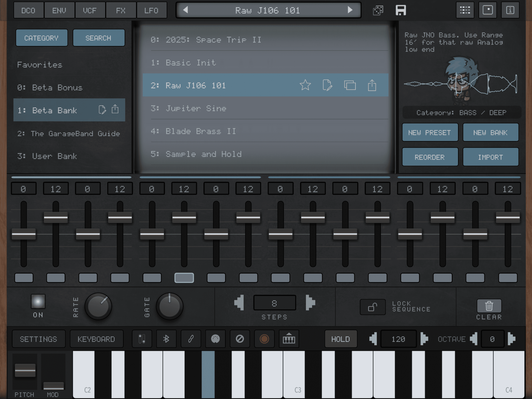532x399 pixels.
Task: Create a NEW PRESET
Action: coord(430,132)
